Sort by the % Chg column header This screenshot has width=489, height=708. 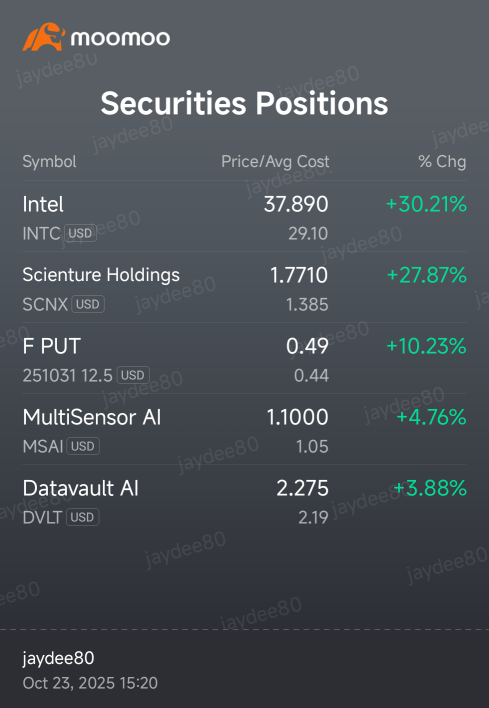click(442, 162)
